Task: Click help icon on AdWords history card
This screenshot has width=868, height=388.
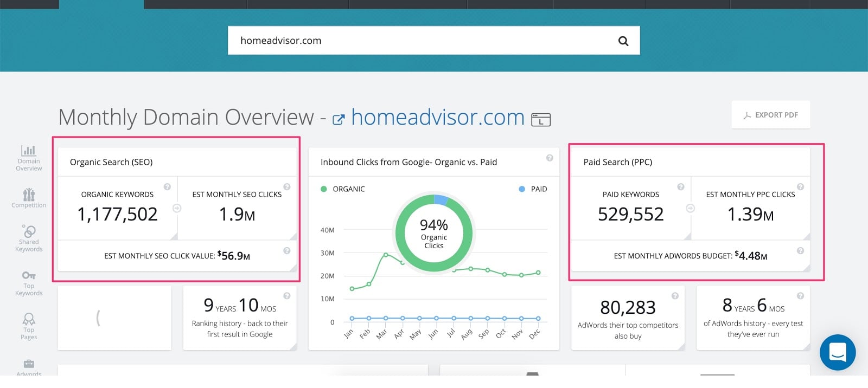Action: point(800,296)
